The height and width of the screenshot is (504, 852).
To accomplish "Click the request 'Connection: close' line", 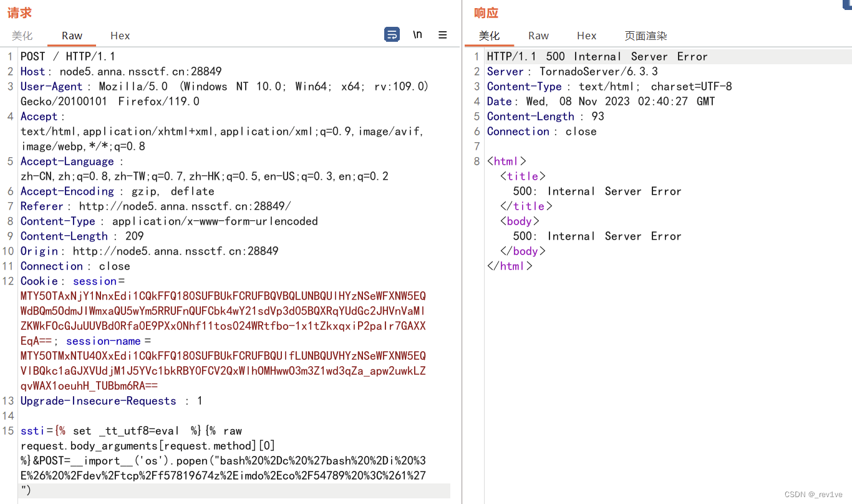I will pyautogui.click(x=75, y=266).
